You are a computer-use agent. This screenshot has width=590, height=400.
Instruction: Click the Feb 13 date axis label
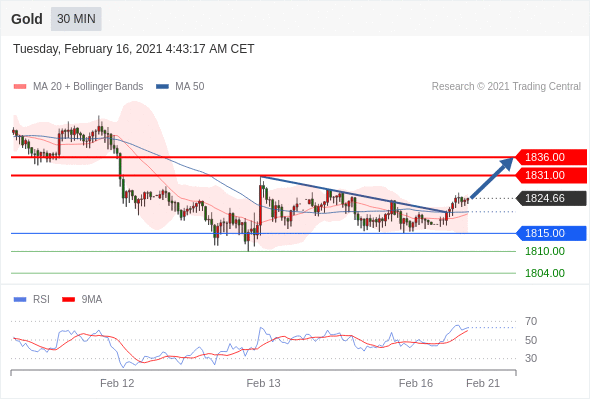(x=263, y=383)
